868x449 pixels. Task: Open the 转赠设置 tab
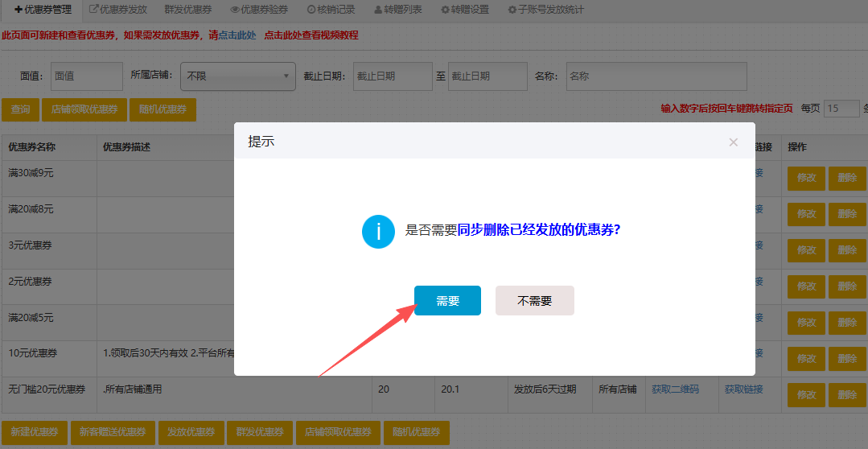coord(465,10)
